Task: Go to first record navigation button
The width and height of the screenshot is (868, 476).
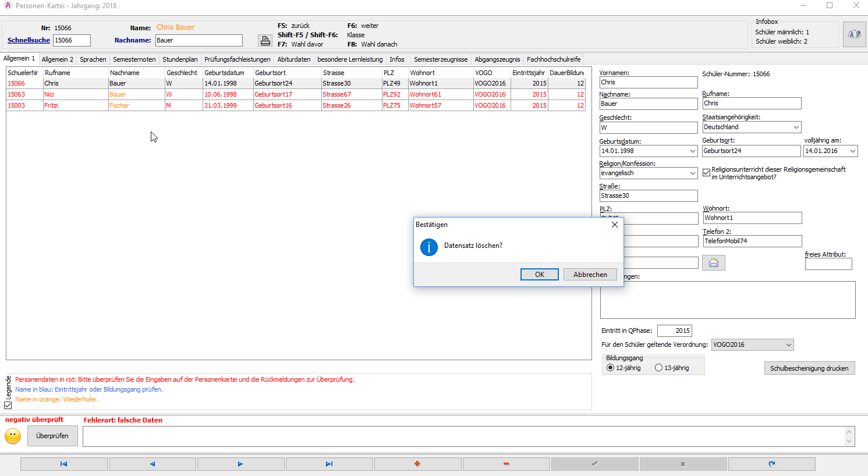Action: pyautogui.click(x=64, y=464)
